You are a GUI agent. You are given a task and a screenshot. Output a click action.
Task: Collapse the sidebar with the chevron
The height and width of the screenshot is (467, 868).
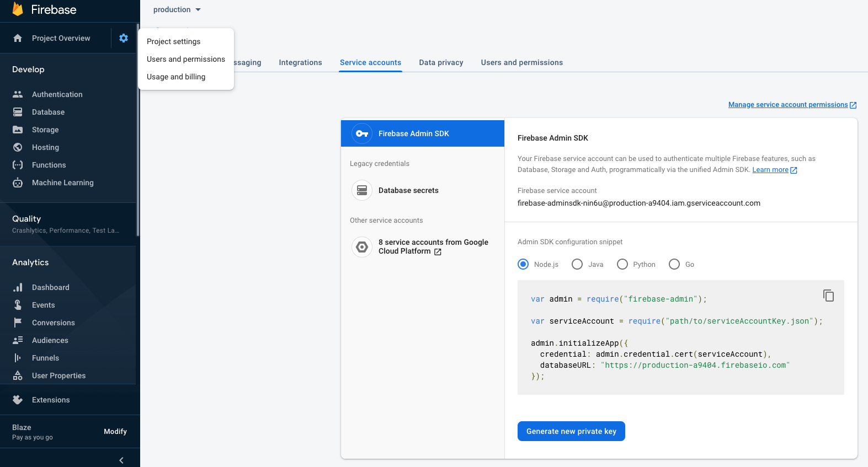(x=121, y=460)
